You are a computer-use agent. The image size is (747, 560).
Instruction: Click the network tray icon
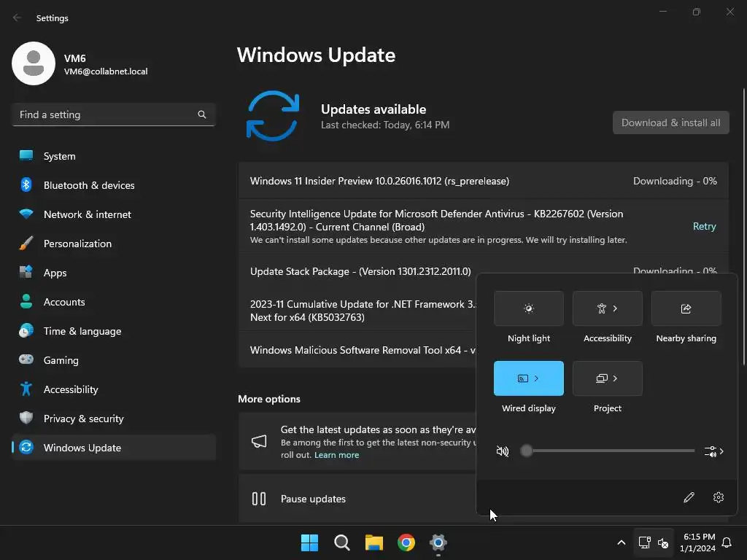point(644,542)
